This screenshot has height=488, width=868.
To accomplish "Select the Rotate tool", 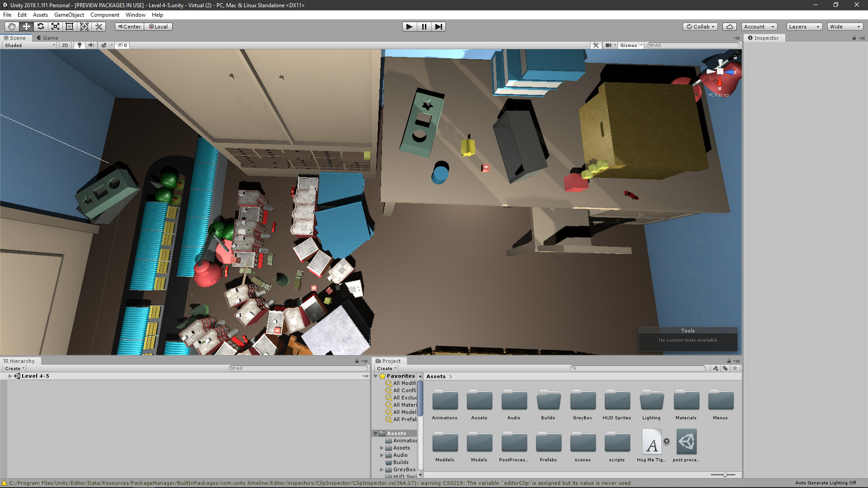I will tap(41, 27).
